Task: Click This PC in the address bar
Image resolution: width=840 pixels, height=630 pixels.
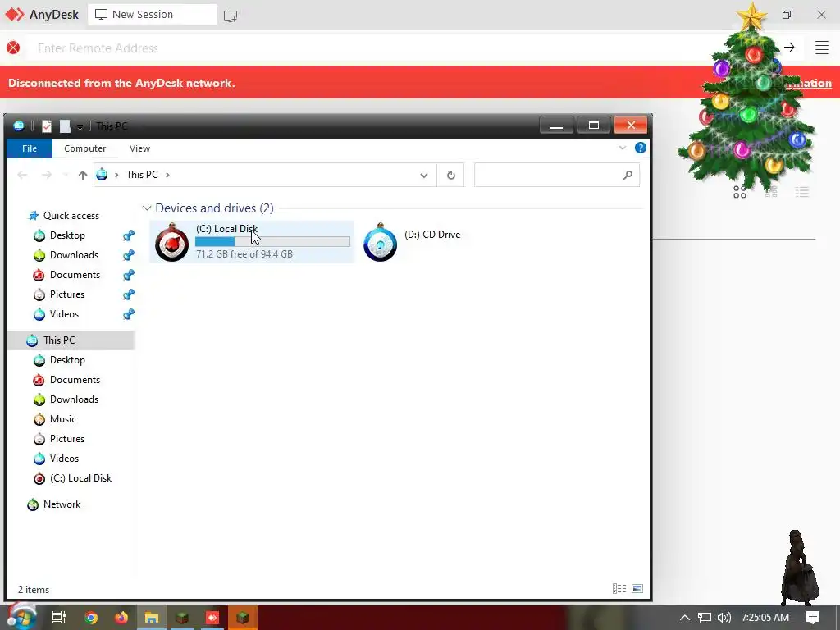Action: tap(142, 175)
